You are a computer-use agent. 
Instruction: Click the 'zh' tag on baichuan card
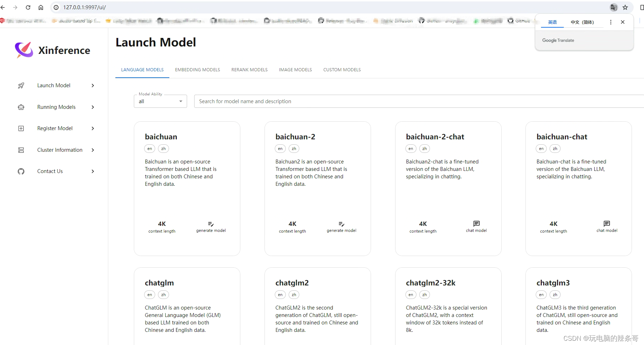pyautogui.click(x=163, y=149)
